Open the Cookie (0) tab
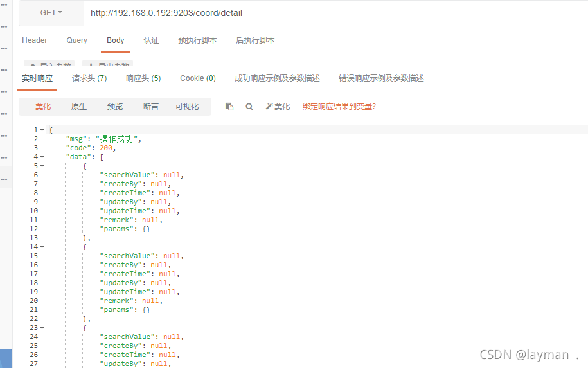 pyautogui.click(x=198, y=78)
